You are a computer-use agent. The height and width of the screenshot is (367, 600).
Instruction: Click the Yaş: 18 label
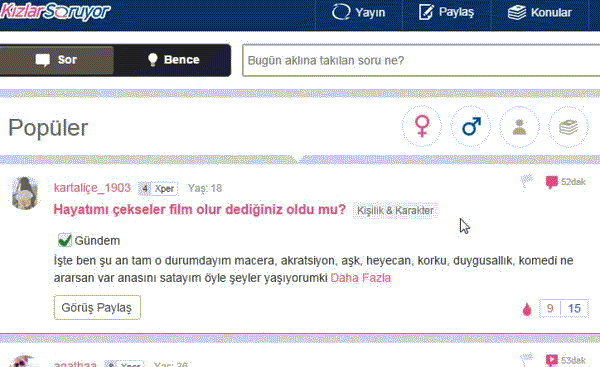tap(205, 188)
